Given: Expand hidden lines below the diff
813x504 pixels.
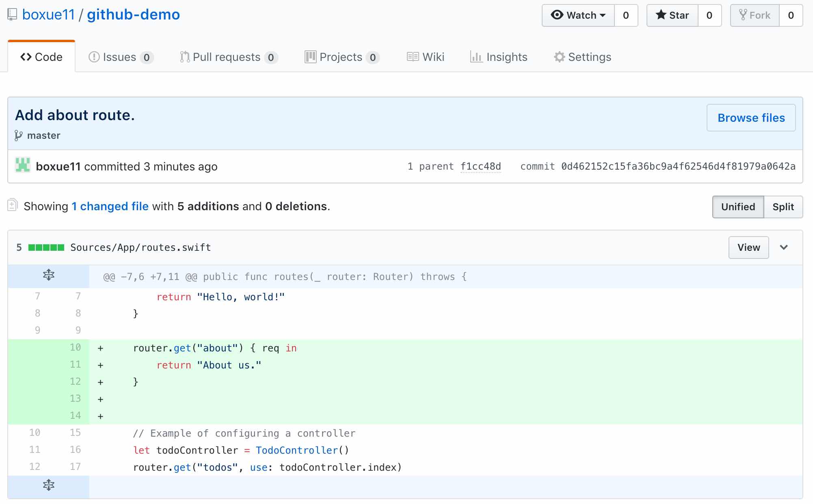Looking at the screenshot, I should point(49,485).
